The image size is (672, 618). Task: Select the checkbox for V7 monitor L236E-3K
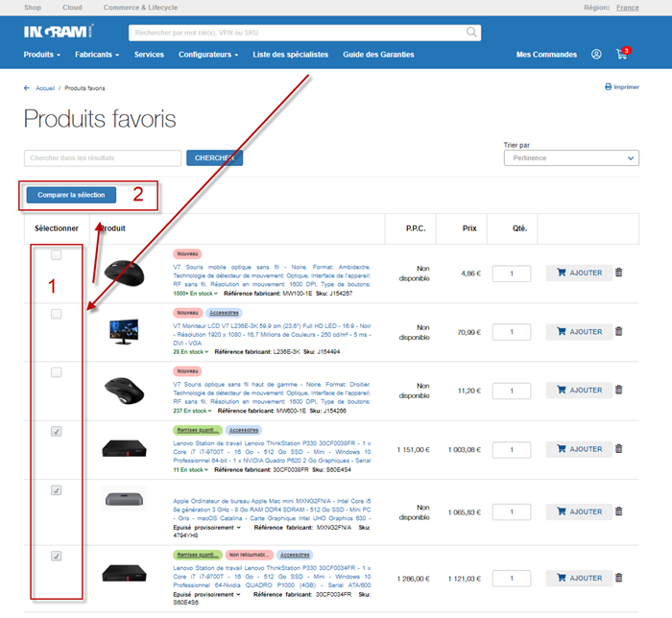coord(56,314)
